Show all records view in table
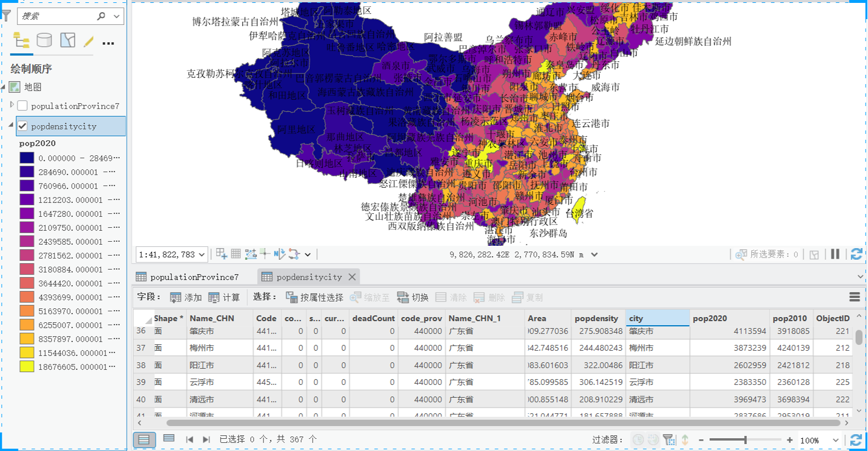Image resolution: width=868 pixels, height=451 pixels. coord(144,439)
